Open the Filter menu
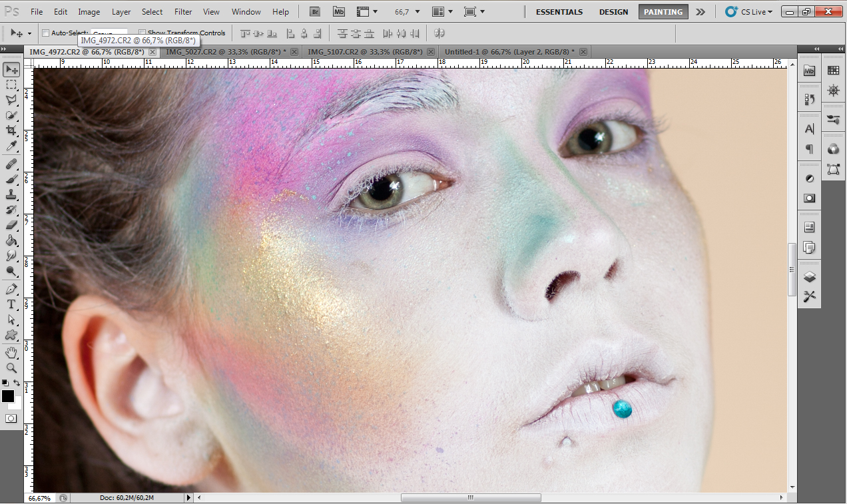This screenshot has height=504, width=847. pos(183,11)
